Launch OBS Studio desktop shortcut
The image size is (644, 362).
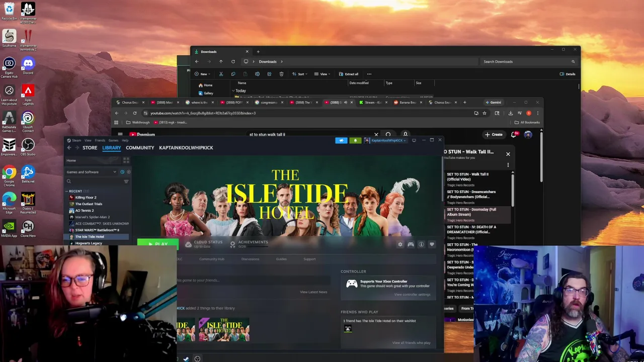click(x=28, y=147)
